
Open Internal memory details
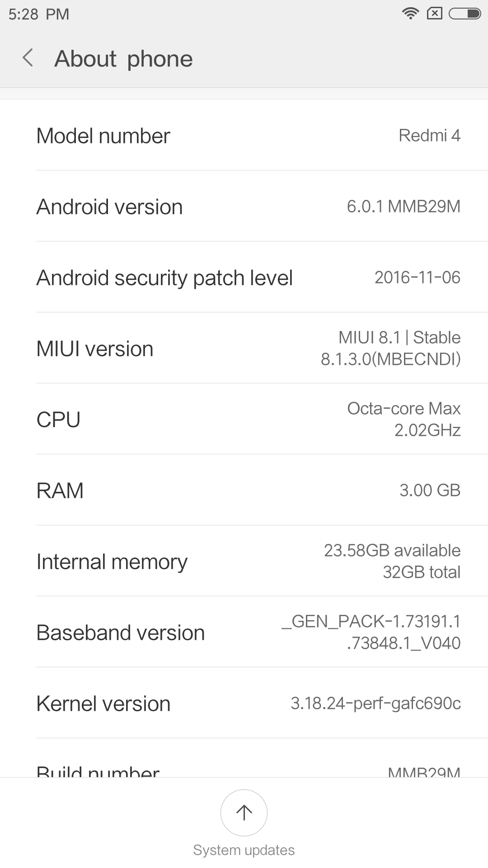244,561
